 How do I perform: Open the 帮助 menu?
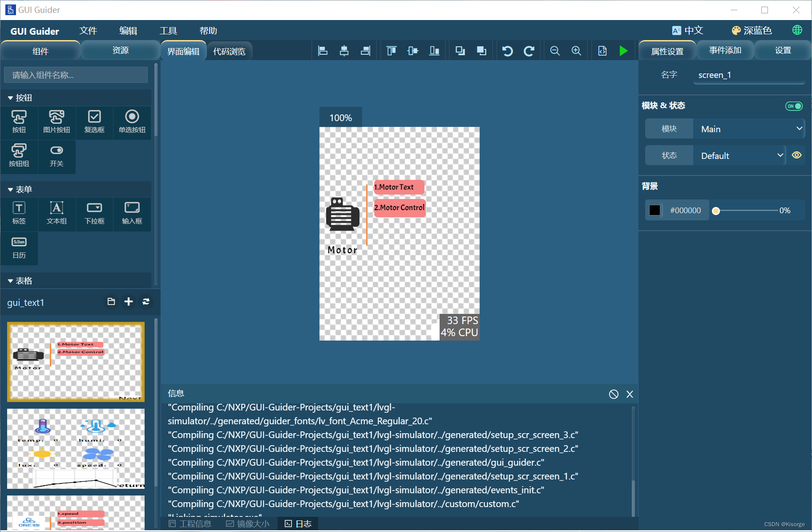(x=208, y=31)
